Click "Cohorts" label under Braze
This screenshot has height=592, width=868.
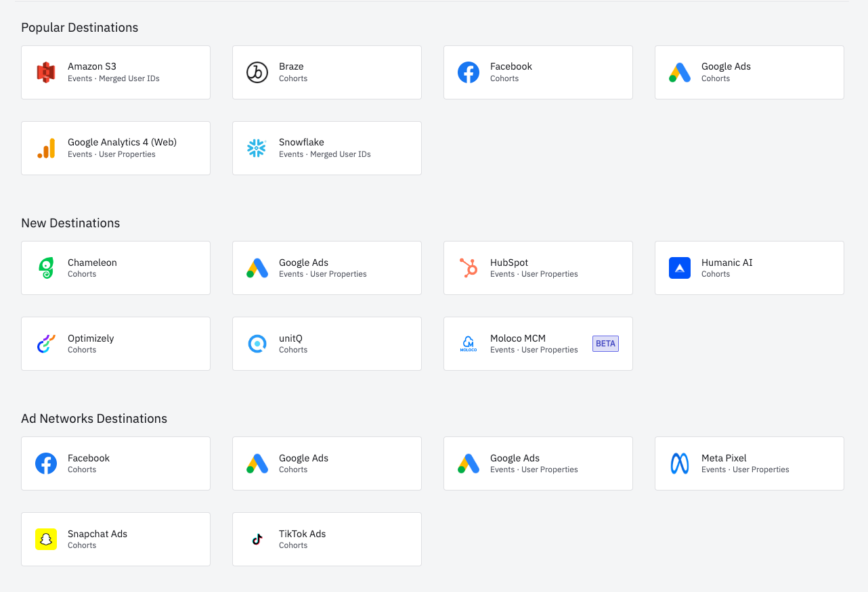point(293,78)
